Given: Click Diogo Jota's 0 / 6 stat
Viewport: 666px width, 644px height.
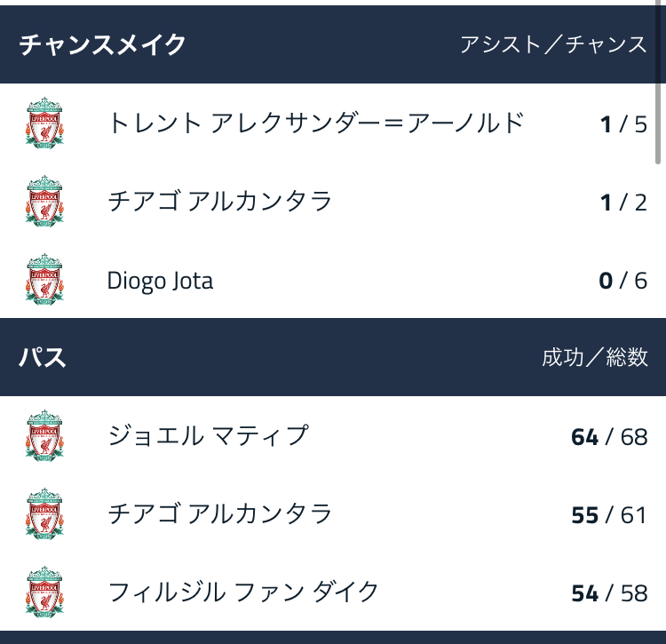Looking at the screenshot, I should pos(622,281).
